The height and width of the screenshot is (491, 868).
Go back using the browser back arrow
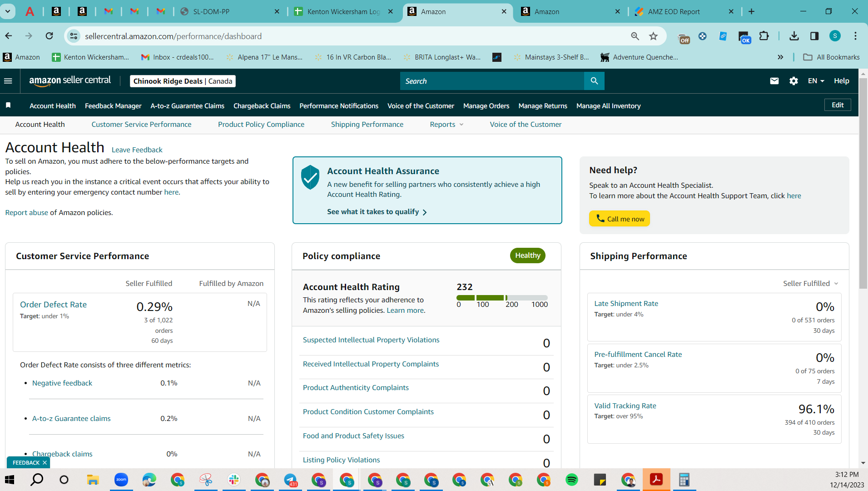coord(9,36)
